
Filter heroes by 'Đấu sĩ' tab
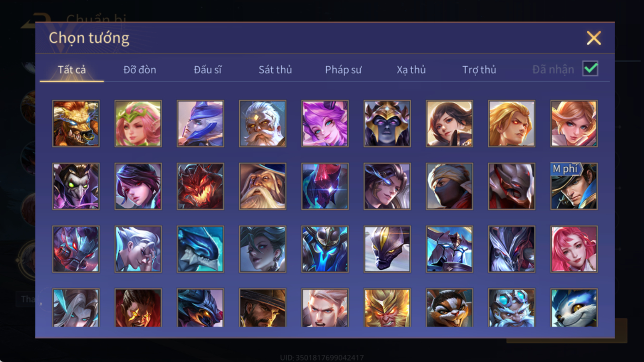point(207,70)
